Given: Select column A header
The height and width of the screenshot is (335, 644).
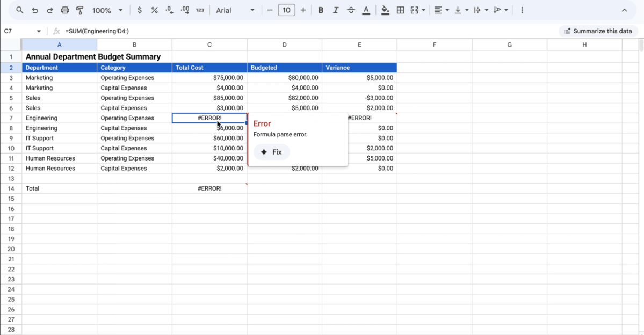Looking at the screenshot, I should pyautogui.click(x=59, y=45).
